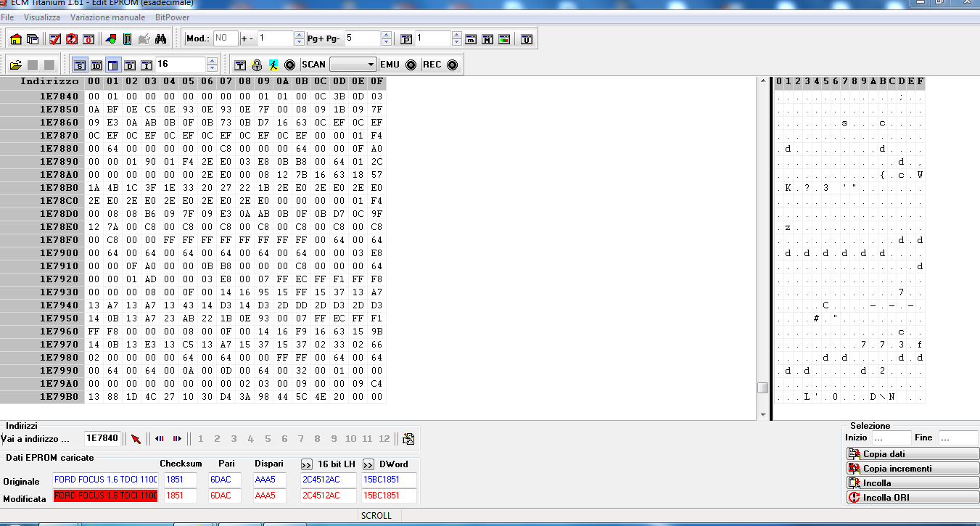Click the Selezione Inizio field

click(x=891, y=438)
